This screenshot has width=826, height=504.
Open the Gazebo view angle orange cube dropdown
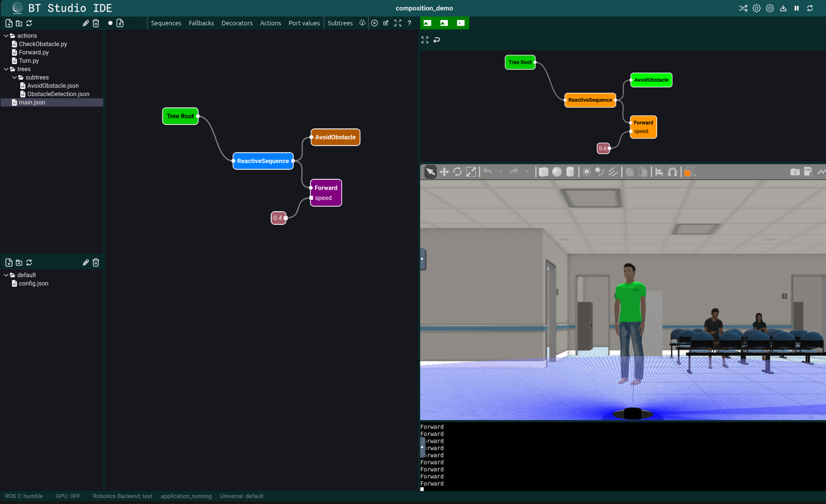click(689, 172)
